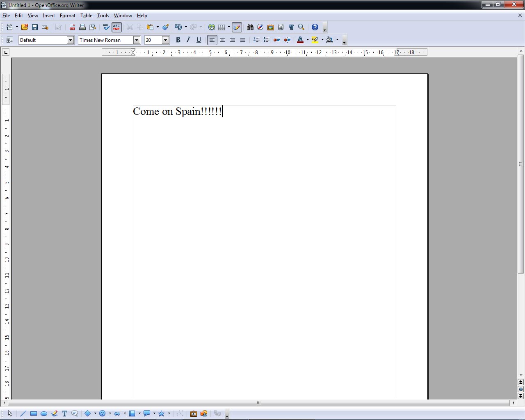Open the Undo history dropdown arrow
The width and height of the screenshot is (525, 420).
point(186,27)
